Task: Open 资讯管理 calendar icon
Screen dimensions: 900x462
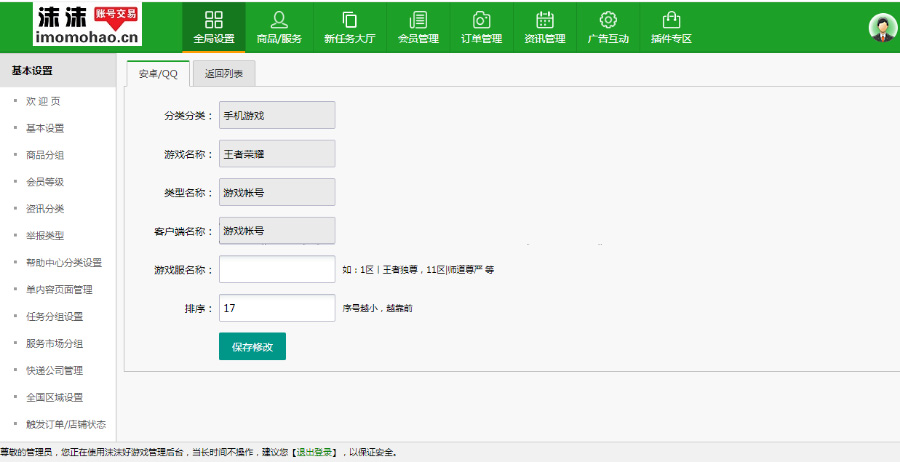Action: coord(544,20)
